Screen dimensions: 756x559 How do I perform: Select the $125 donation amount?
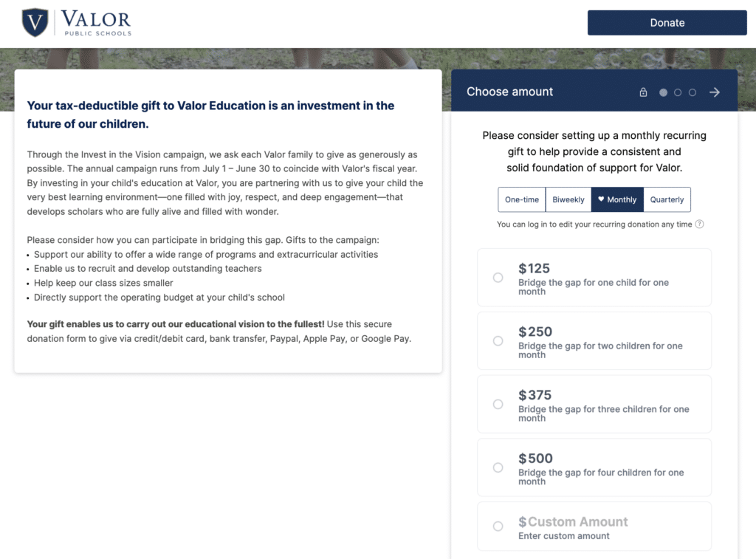tap(499, 278)
